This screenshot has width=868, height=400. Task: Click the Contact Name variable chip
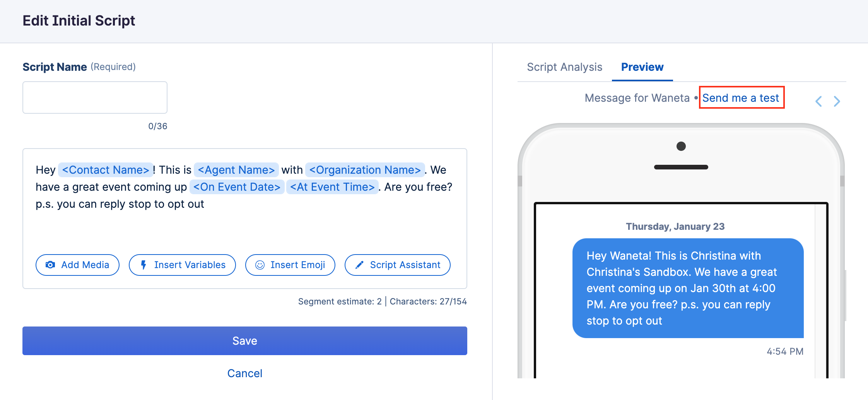point(106,170)
